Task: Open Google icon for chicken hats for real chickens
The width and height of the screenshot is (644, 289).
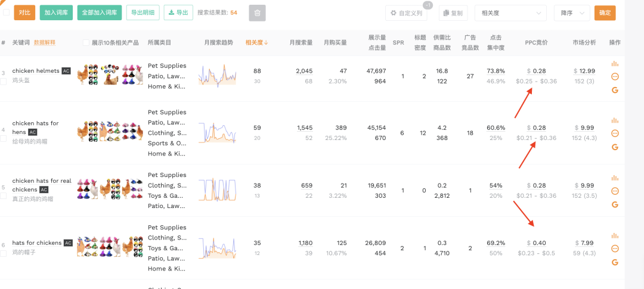Action: pos(615,204)
